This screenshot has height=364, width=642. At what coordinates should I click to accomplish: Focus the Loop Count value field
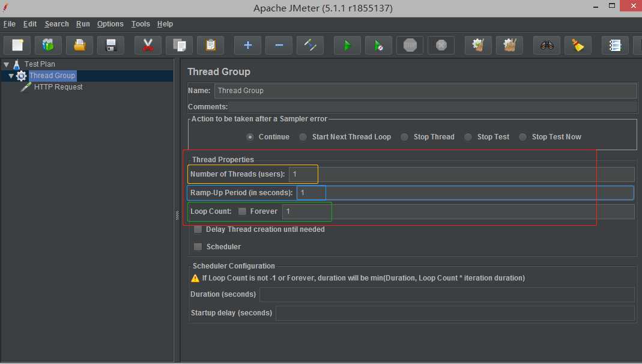tap(459, 211)
